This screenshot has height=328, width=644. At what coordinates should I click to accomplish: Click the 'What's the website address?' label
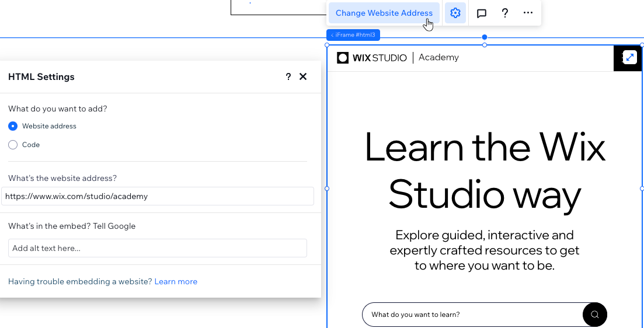(62, 178)
